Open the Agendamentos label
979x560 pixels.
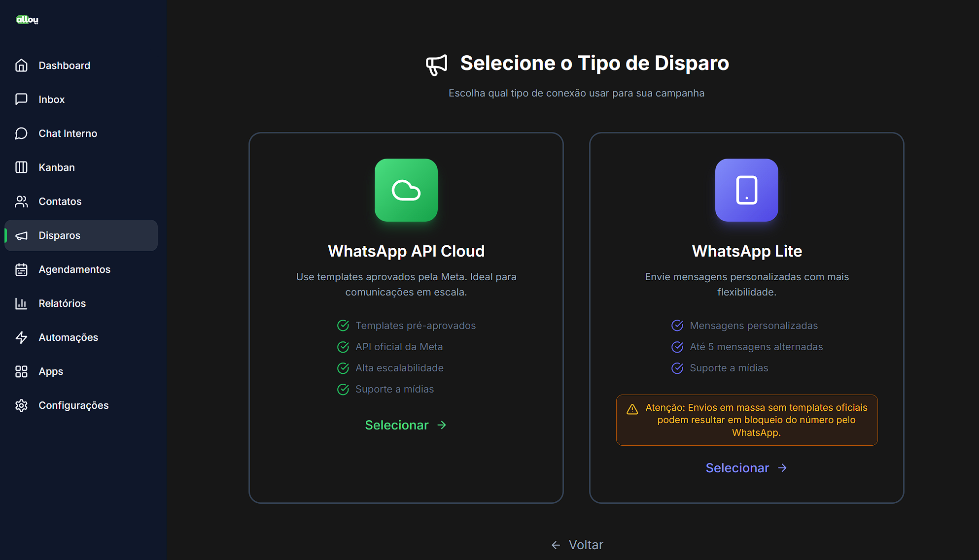click(x=74, y=269)
